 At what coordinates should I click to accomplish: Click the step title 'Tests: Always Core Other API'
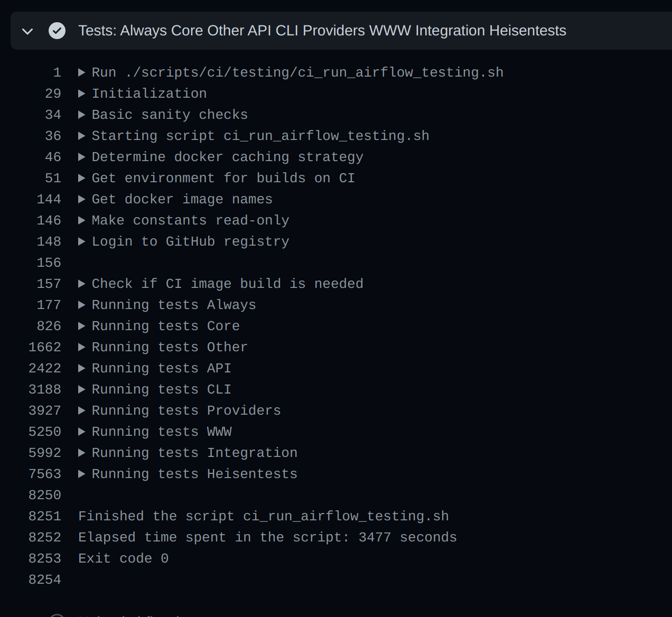pyautogui.click(x=322, y=31)
